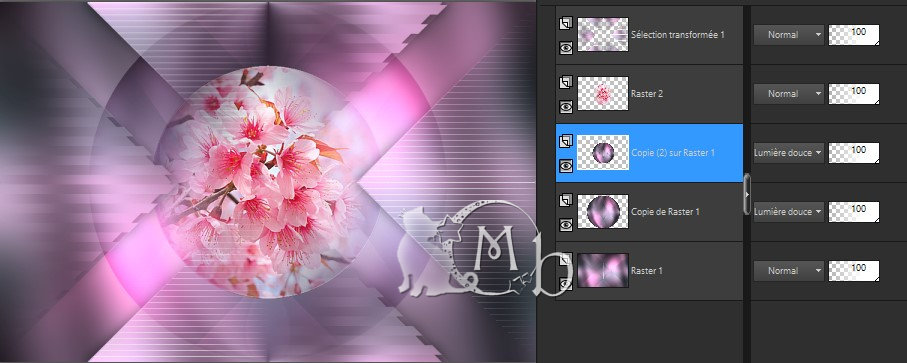Viewport: 907px width, 363px height.
Task: Toggle visibility of Raster 2 layer
Action: tap(566, 107)
